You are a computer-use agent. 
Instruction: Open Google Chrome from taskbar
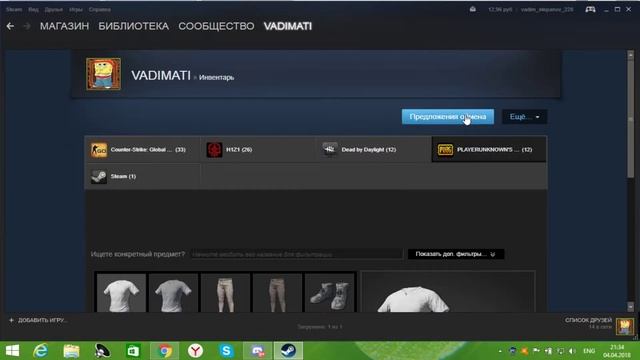tap(164, 351)
